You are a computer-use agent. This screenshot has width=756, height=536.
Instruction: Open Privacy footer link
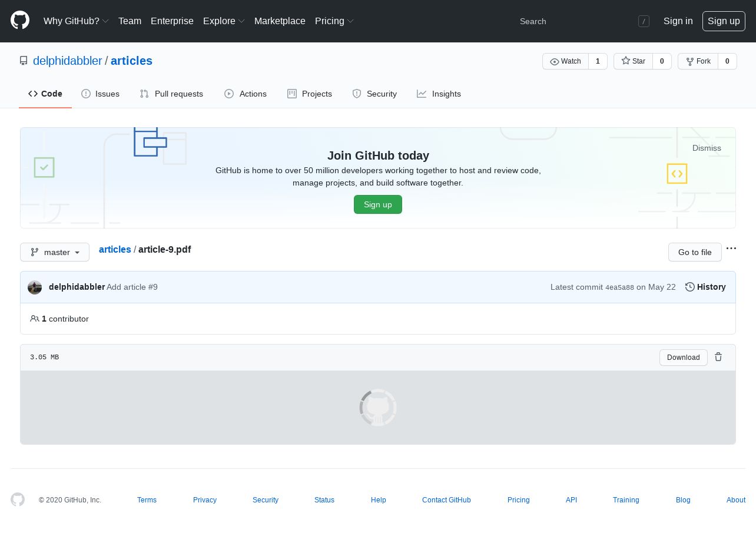click(x=205, y=500)
